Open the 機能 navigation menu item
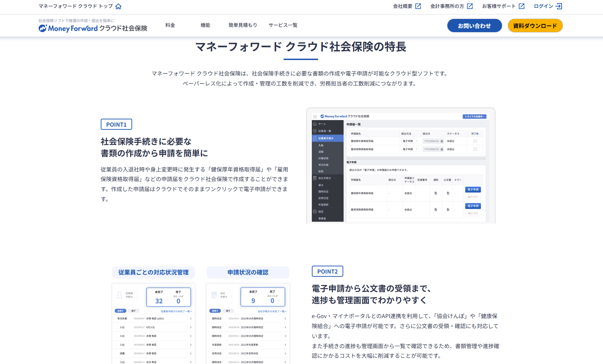 205,25
